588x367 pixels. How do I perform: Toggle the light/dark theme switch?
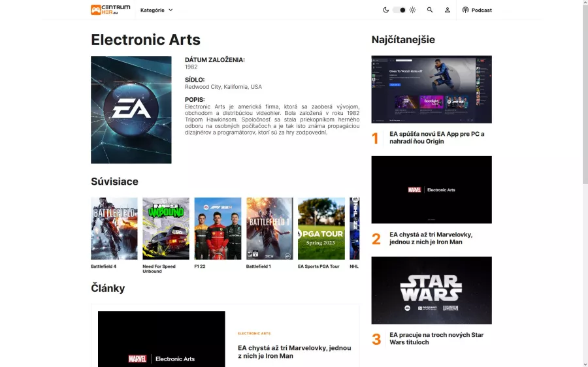399,10
